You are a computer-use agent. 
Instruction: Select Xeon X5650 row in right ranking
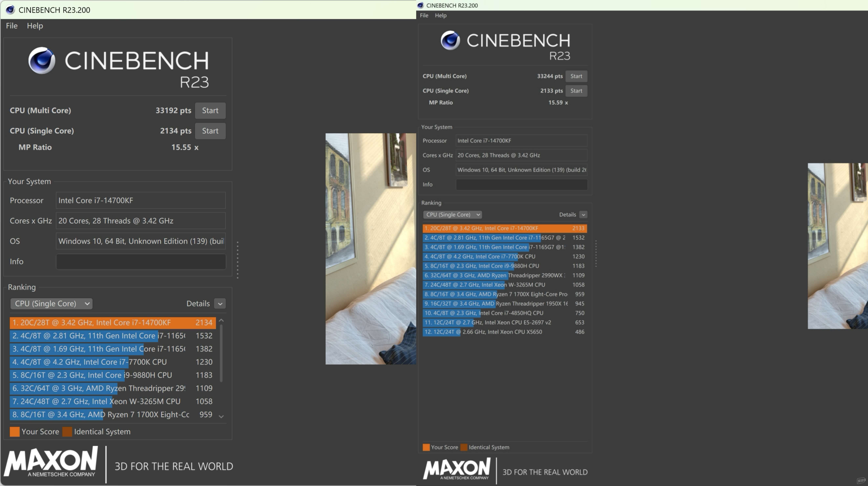pos(505,332)
